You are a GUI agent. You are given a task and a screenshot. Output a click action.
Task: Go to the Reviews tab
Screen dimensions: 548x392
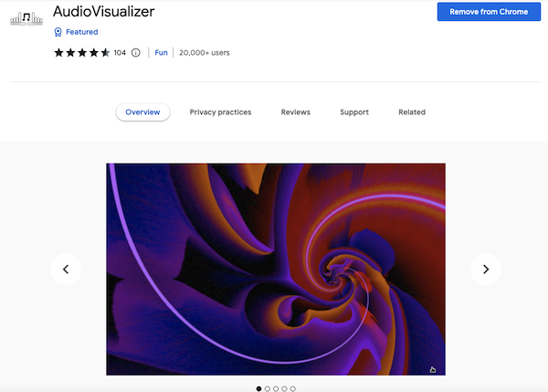[x=296, y=112]
